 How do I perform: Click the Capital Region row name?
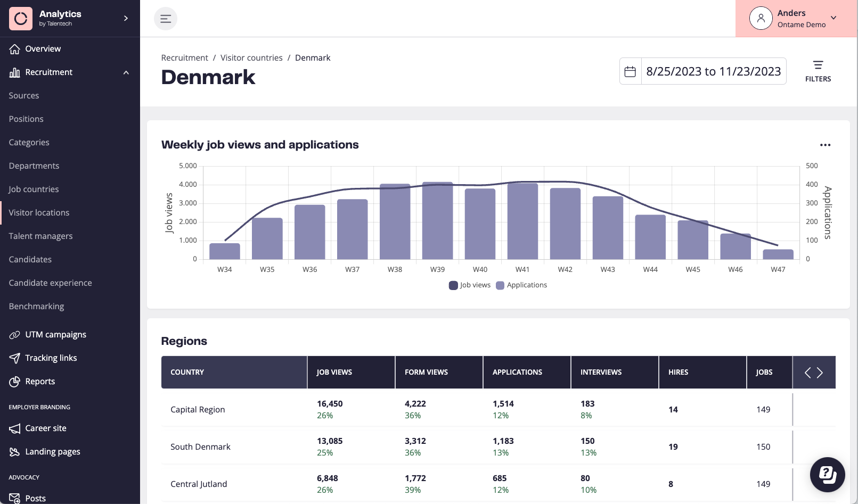tap(198, 410)
